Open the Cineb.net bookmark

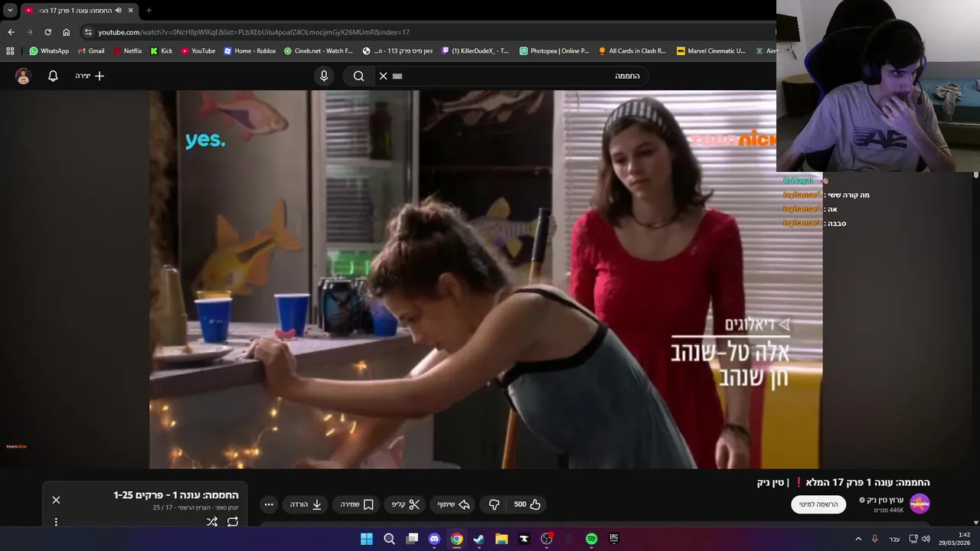coord(318,51)
